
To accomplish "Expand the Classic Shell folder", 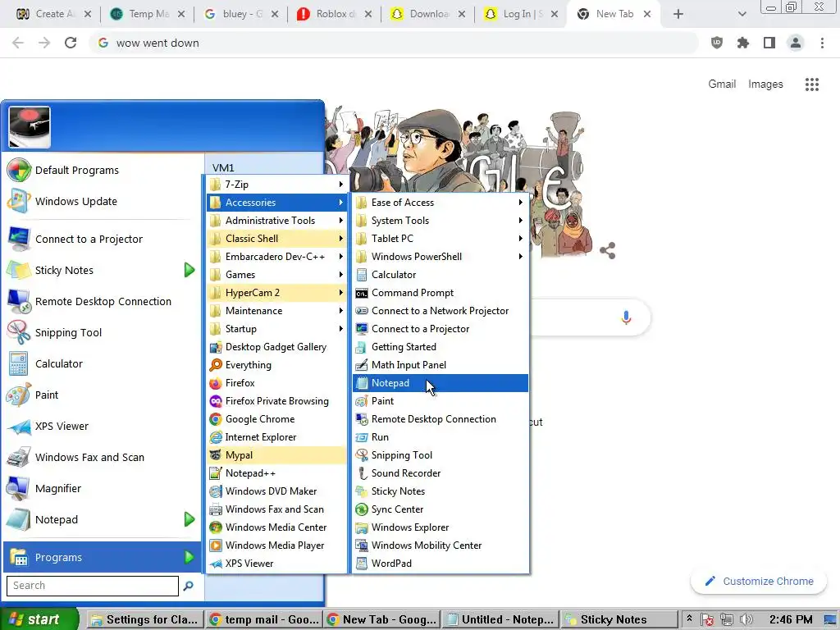I will (277, 239).
